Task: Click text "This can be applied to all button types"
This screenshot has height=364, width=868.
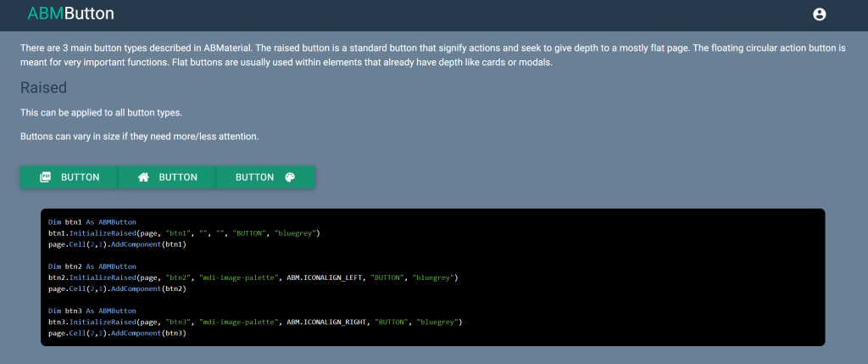Action: pyautogui.click(x=102, y=113)
